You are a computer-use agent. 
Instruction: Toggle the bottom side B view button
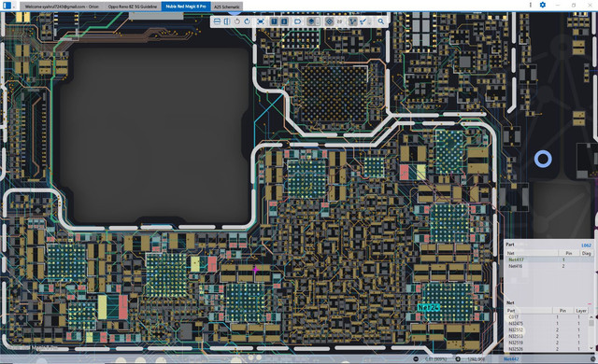pyautogui.click(x=284, y=21)
